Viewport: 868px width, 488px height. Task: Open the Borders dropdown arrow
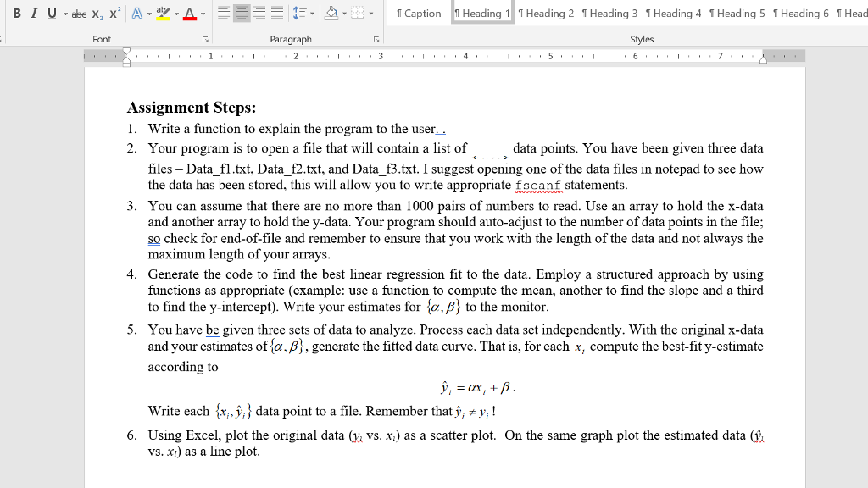(370, 14)
